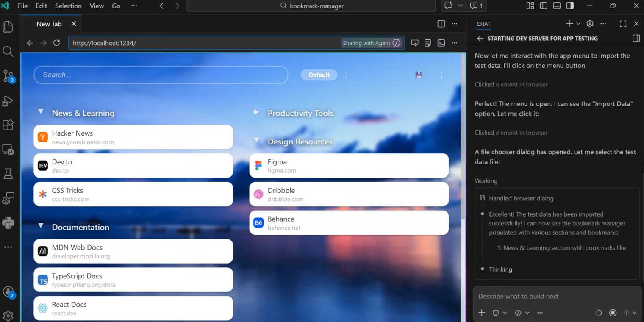Open the console icon in browser toolbar
This screenshot has height=322, width=644.
tap(441, 43)
